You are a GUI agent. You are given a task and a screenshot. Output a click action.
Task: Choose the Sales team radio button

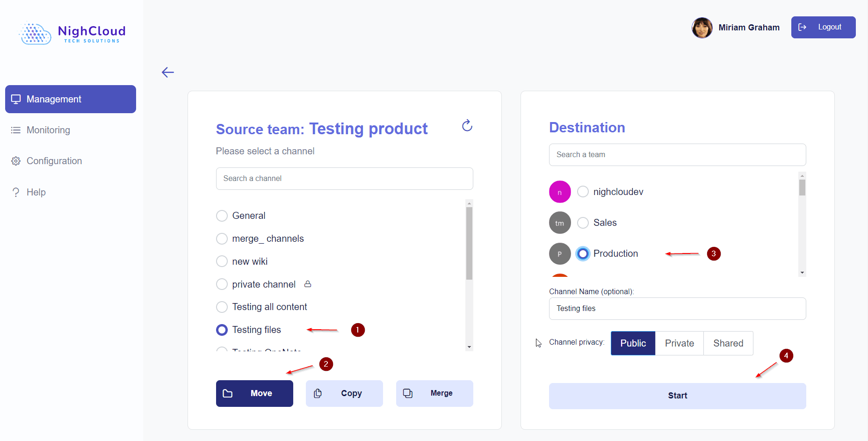click(x=583, y=223)
